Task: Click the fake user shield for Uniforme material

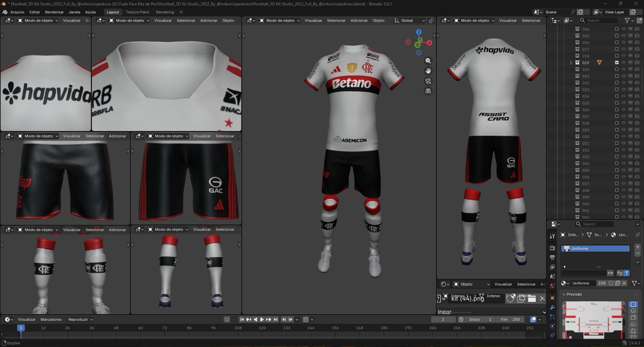Action: [611, 283]
